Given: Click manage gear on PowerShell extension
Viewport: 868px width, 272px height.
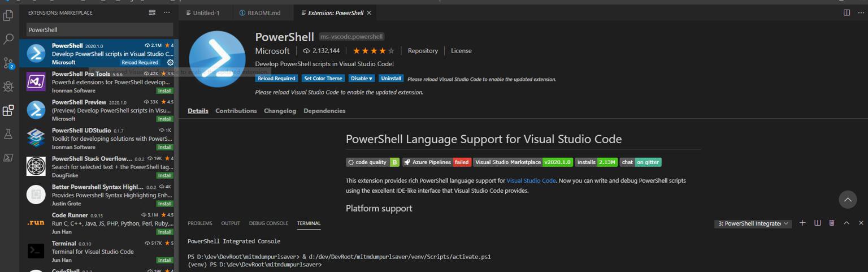Looking at the screenshot, I should click(x=170, y=62).
